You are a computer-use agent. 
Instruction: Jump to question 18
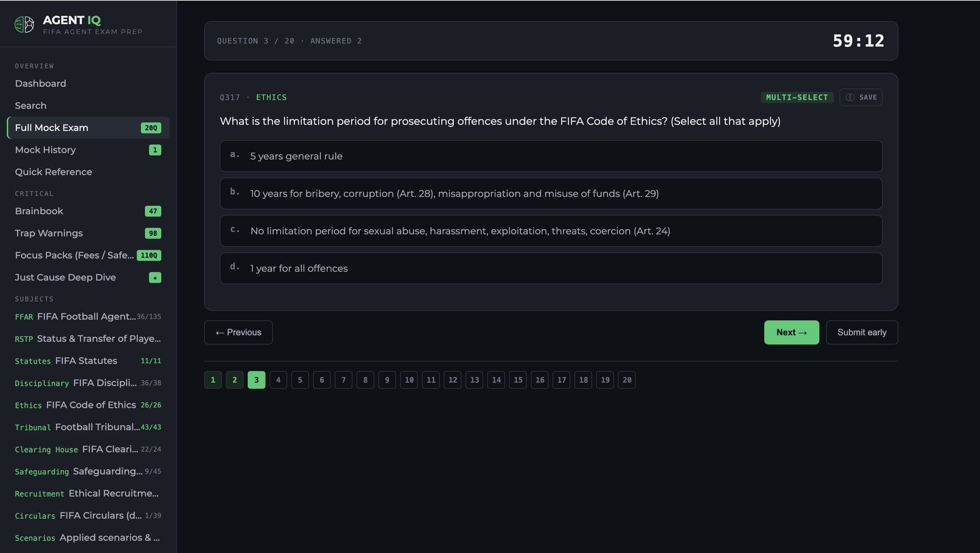(583, 380)
